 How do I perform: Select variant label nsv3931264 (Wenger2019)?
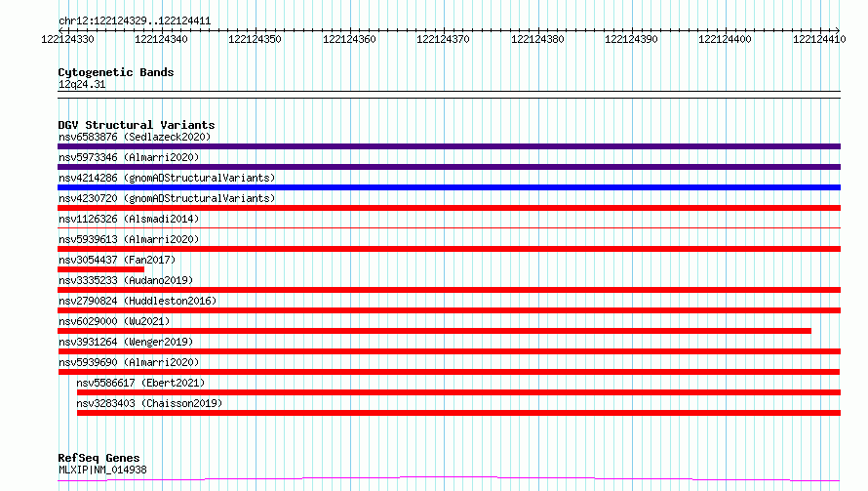pos(126,342)
